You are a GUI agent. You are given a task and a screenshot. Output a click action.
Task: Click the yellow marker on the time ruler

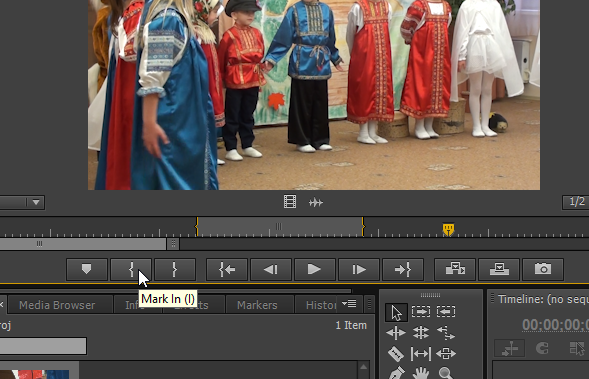pyautogui.click(x=448, y=229)
